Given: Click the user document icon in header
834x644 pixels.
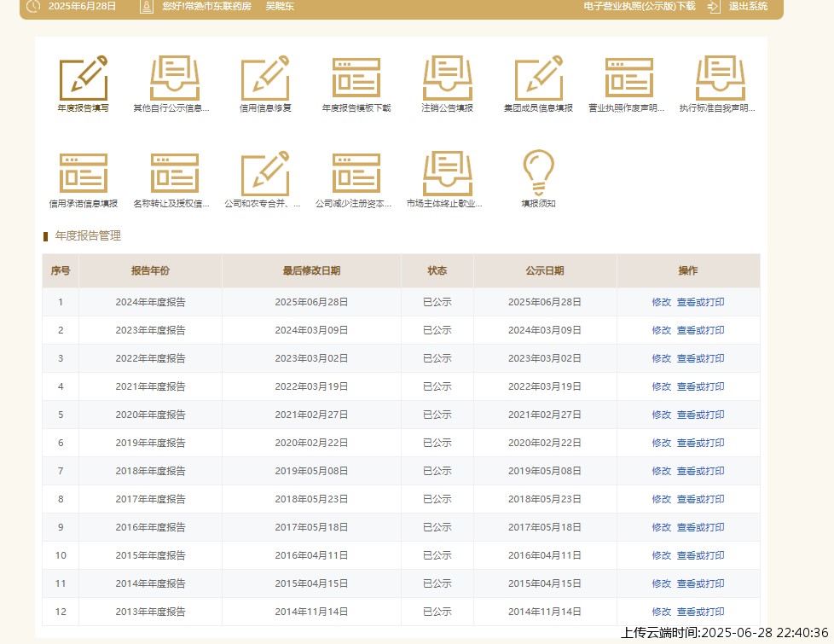Looking at the screenshot, I should coord(147,6).
